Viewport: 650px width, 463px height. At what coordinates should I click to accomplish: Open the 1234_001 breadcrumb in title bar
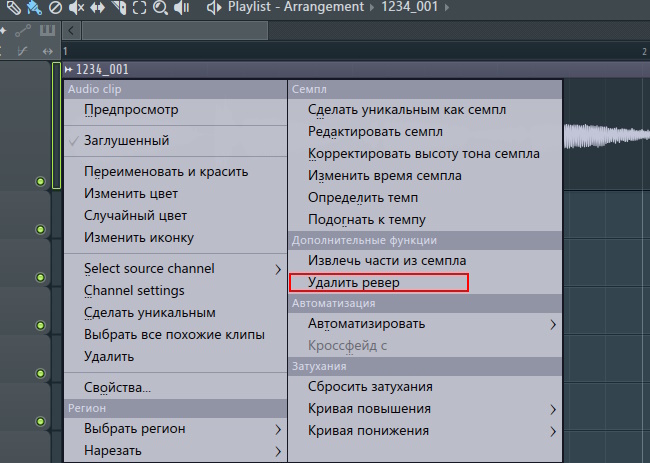coord(410,7)
